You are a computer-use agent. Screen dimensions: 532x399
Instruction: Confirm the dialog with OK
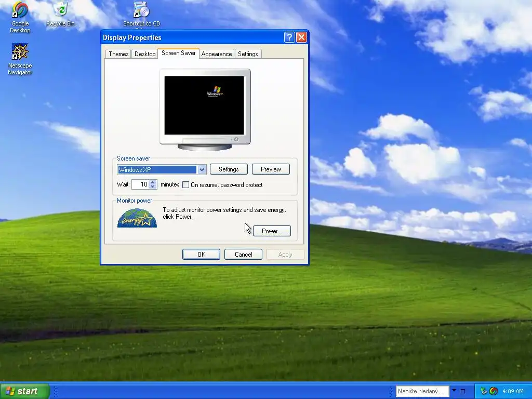[201, 255]
